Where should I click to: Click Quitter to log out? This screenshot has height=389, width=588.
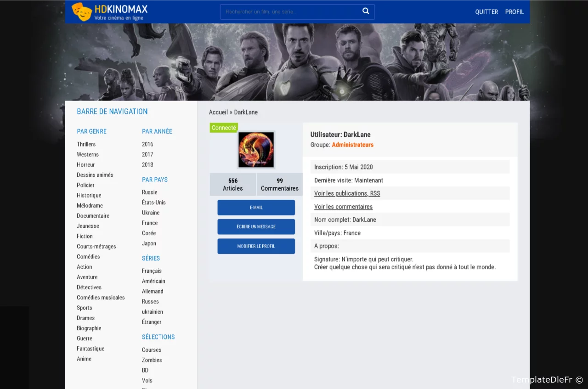click(x=486, y=12)
